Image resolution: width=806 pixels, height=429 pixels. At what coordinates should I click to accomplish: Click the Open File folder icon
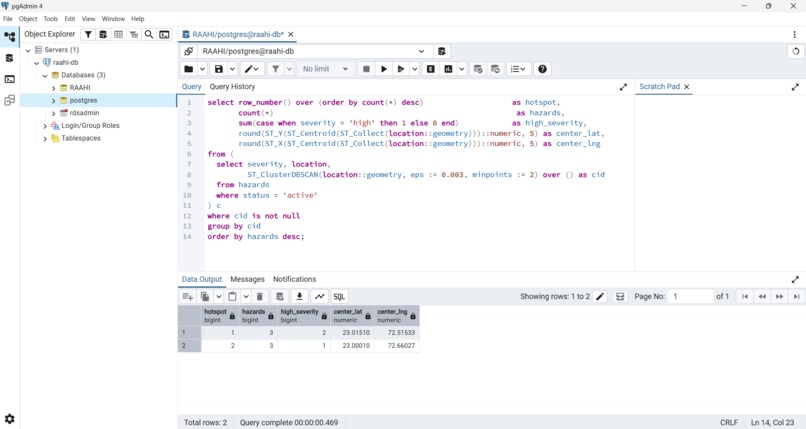[189, 69]
